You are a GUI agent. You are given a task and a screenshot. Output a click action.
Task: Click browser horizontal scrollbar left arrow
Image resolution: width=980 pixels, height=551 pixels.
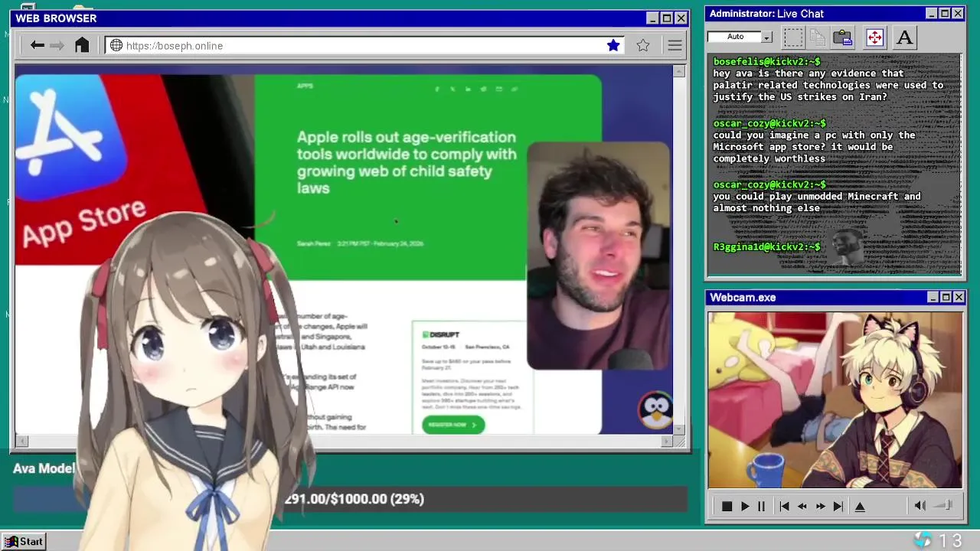(x=21, y=441)
